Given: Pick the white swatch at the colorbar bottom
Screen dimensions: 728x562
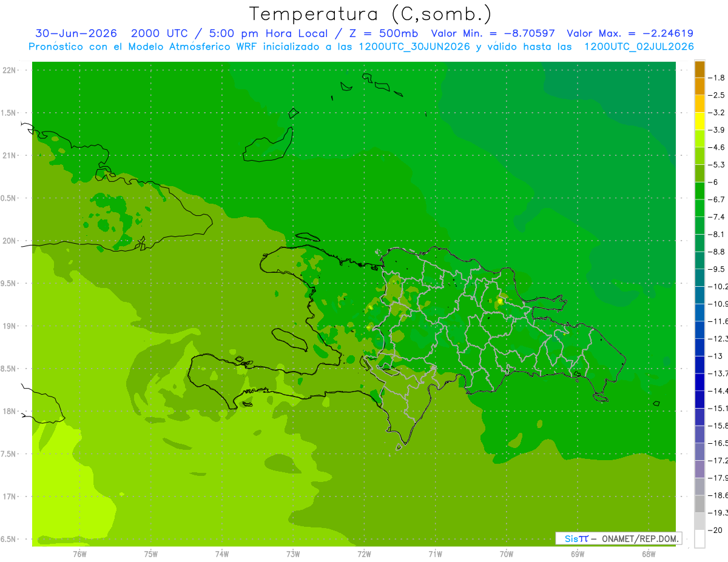Looking at the screenshot, I should pos(699,538).
